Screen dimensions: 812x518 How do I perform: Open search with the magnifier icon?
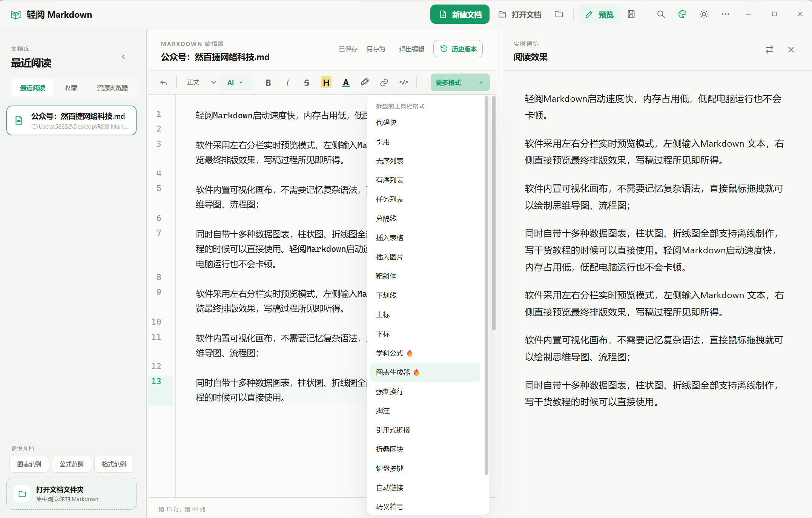point(661,14)
